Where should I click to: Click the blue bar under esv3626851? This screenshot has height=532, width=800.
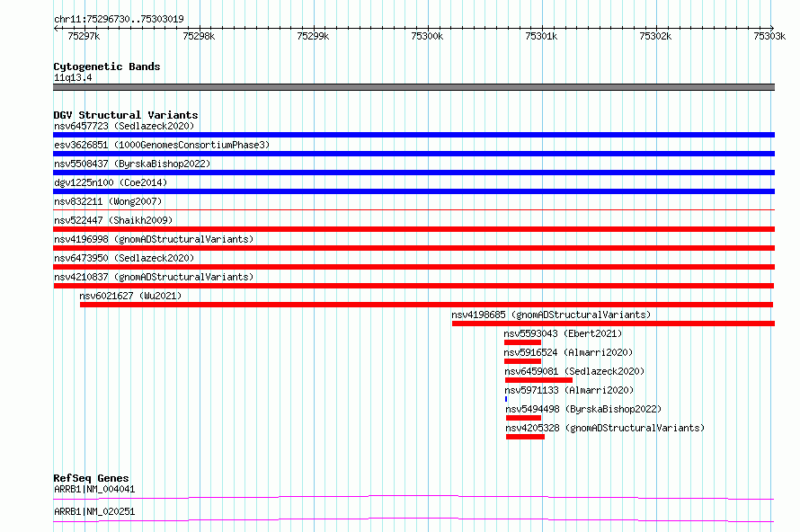(413, 154)
